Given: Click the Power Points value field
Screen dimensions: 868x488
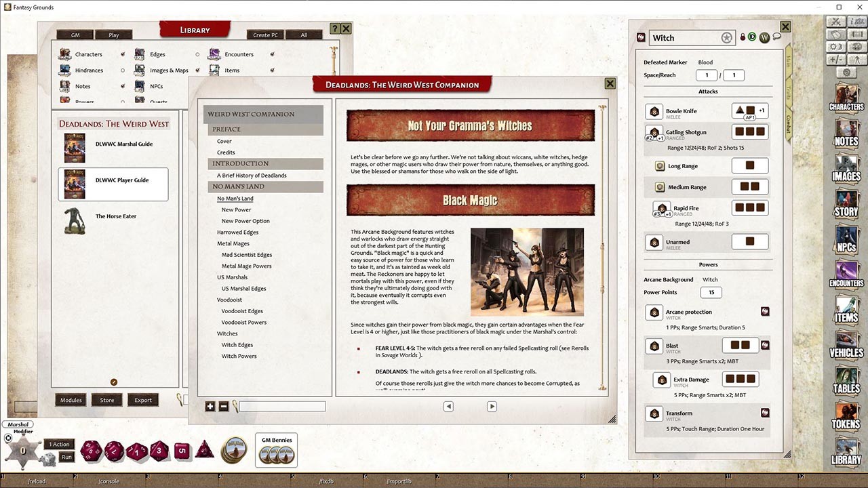Looking at the screenshot, I should (711, 293).
